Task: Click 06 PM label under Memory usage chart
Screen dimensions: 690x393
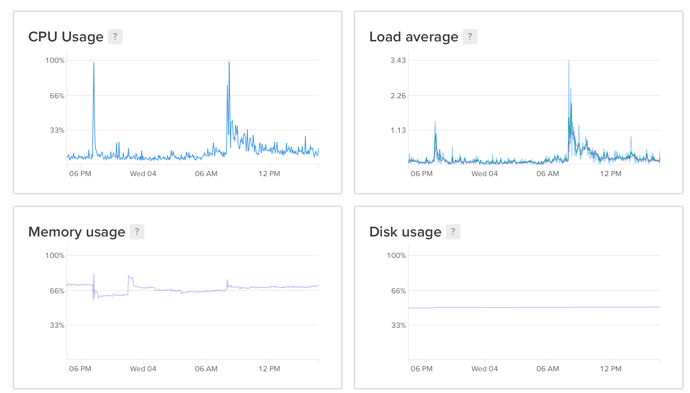Action: (x=80, y=368)
